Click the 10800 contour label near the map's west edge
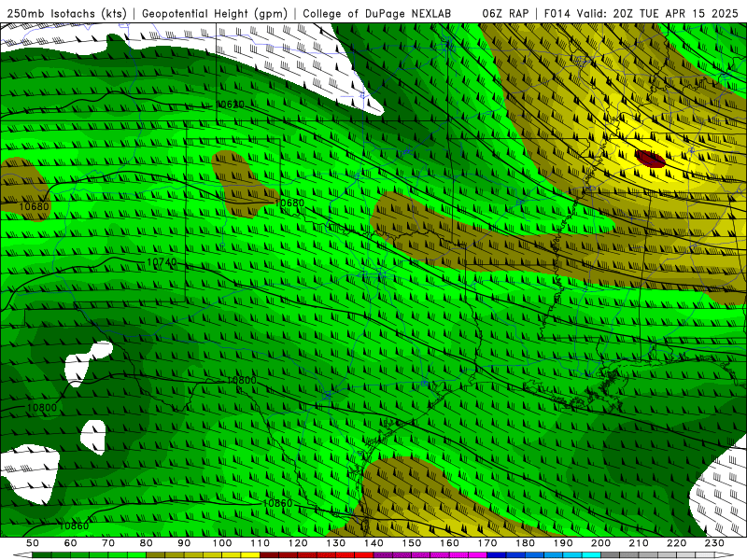The image size is (747, 560). click(x=42, y=408)
